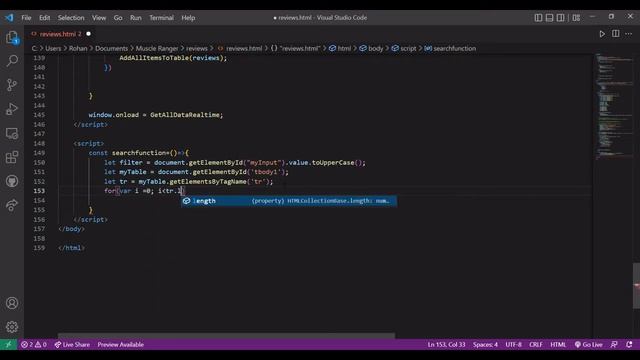The width and height of the screenshot is (640, 360).
Task: Change file encoding via UTF-8
Action: 513,344
